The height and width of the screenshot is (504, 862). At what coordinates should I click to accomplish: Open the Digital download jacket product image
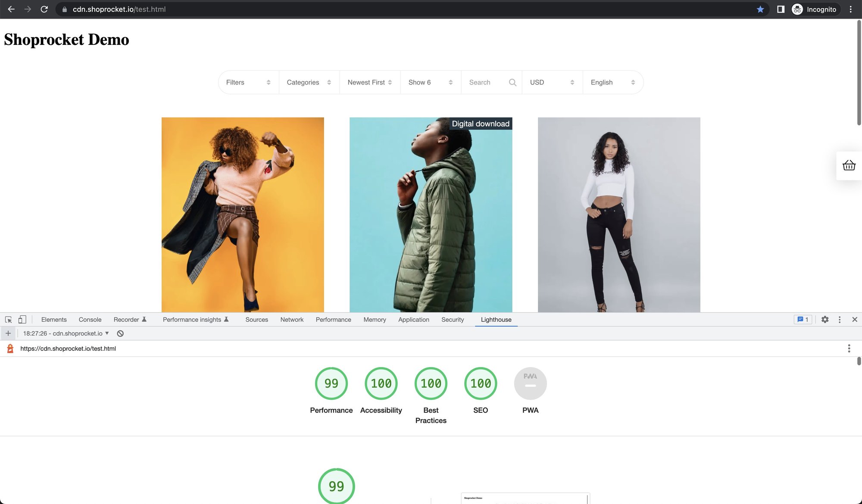(431, 215)
